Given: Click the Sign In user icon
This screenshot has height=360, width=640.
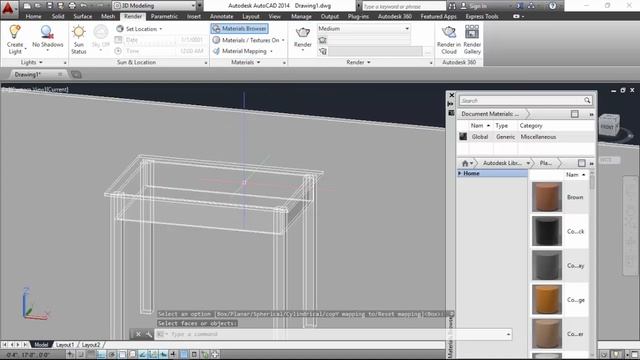Looking at the screenshot, I should pos(464,6).
